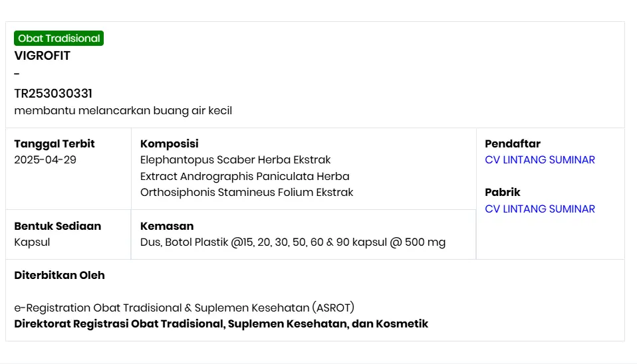Click the green Obat Tradisional badge
The image size is (637, 364).
click(59, 39)
